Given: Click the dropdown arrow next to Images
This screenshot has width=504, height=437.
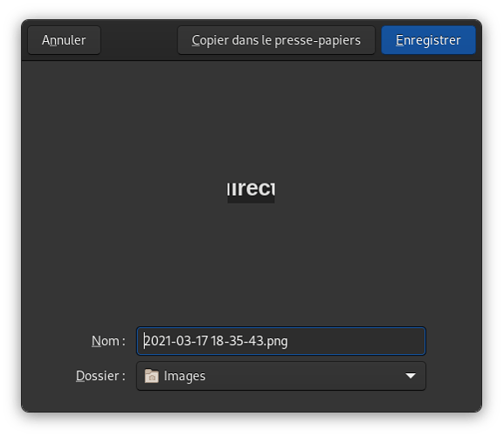Looking at the screenshot, I should pos(411,376).
